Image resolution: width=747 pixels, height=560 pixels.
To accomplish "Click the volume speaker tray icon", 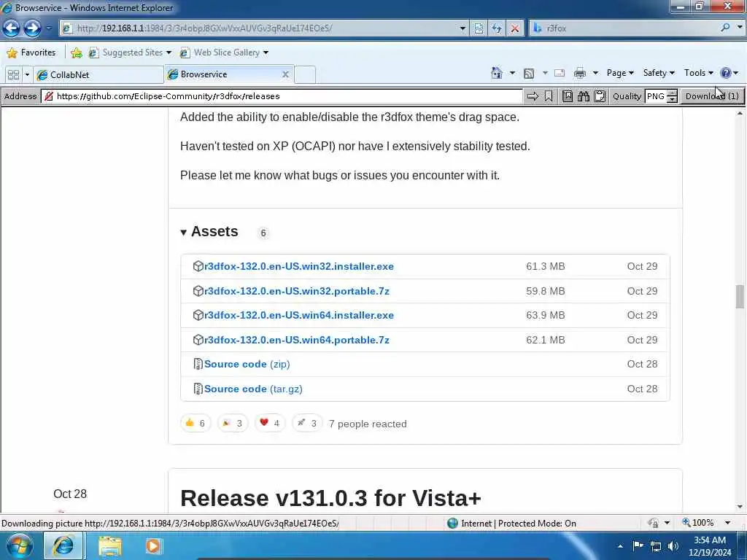I will pyautogui.click(x=673, y=546).
